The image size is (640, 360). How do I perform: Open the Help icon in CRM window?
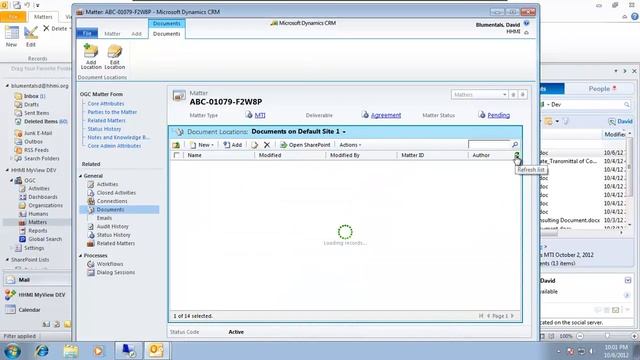tap(527, 24)
